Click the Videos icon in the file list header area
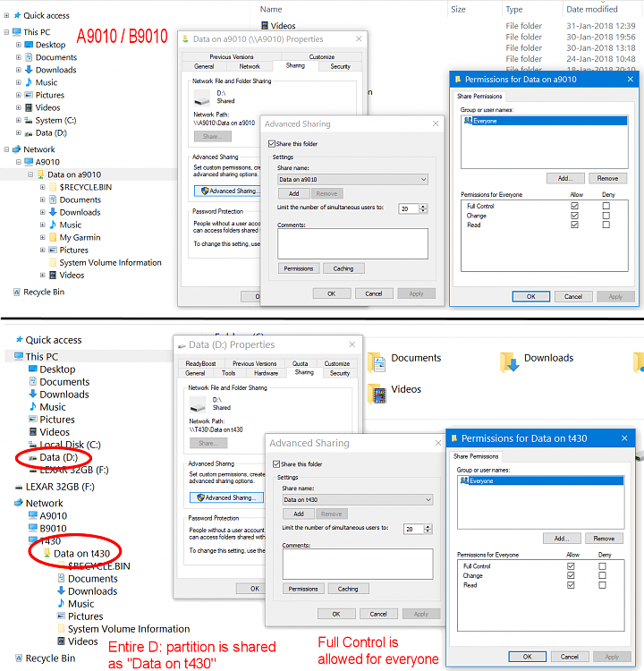 (x=265, y=26)
